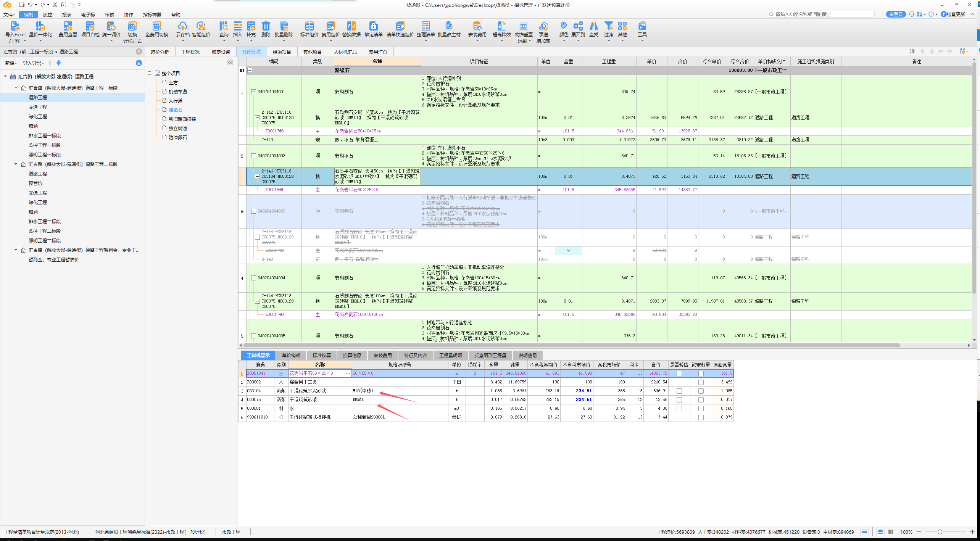Collapse item 040204004001 in the grid
980x541 pixels.
click(253, 92)
